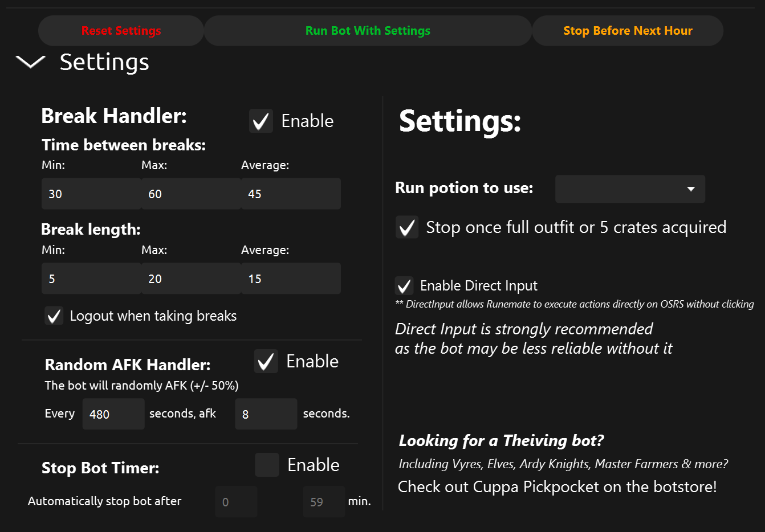Viewport: 765px width, 532px height.
Task: Click the Reset Settings button
Action: click(x=121, y=31)
